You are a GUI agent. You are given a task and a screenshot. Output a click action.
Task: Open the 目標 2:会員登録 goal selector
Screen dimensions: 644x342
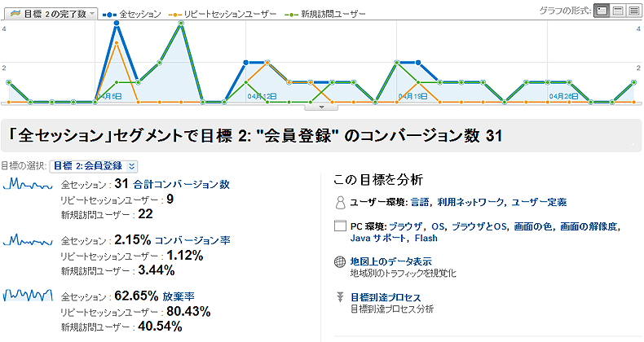click(94, 166)
